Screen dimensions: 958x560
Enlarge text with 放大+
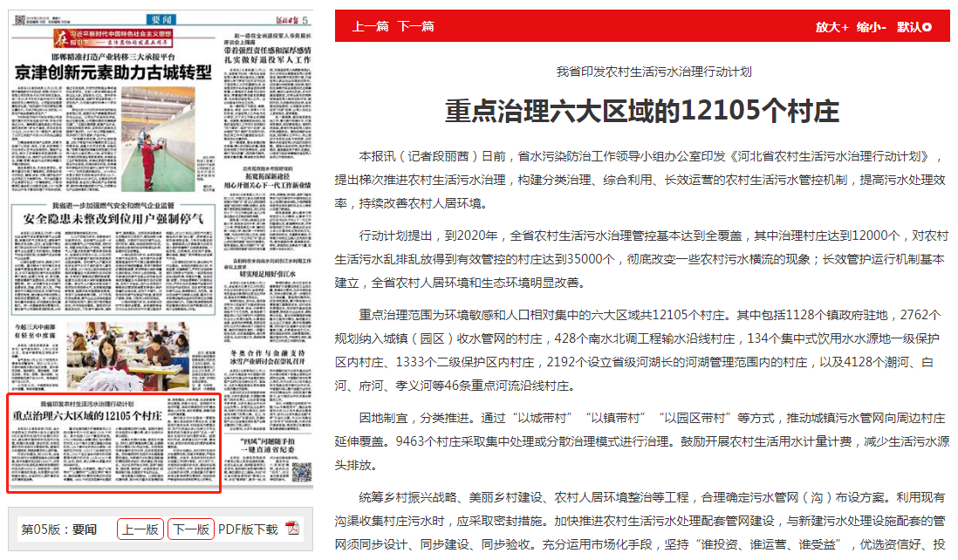click(x=831, y=27)
